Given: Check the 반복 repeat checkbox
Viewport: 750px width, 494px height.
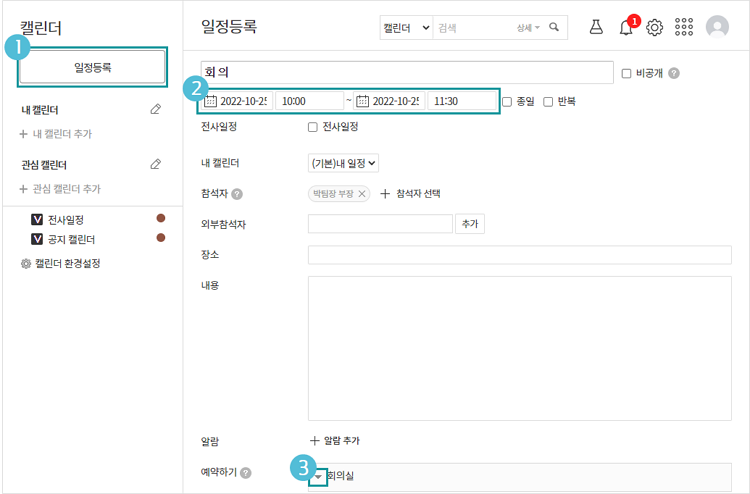Looking at the screenshot, I should 548,101.
